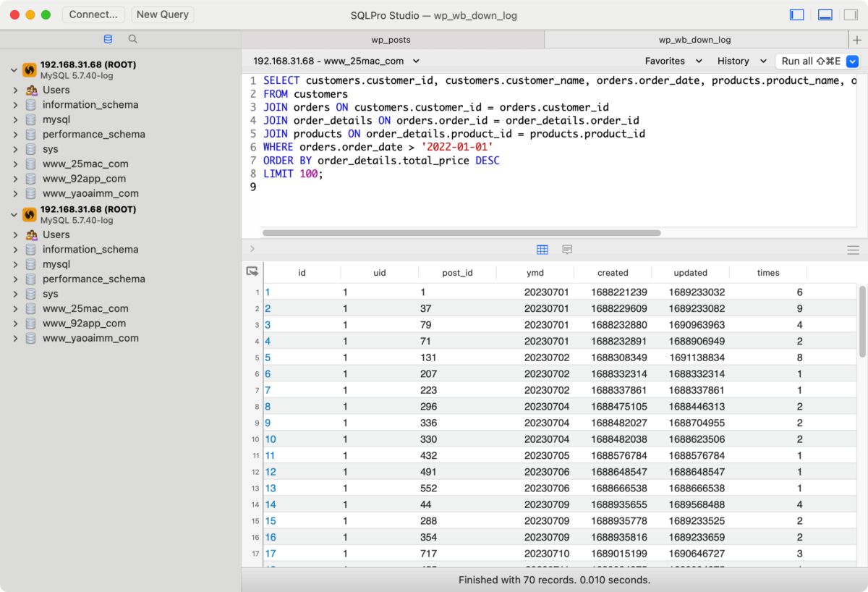Click the '2022-01-01' date string in the query

[x=457, y=147]
